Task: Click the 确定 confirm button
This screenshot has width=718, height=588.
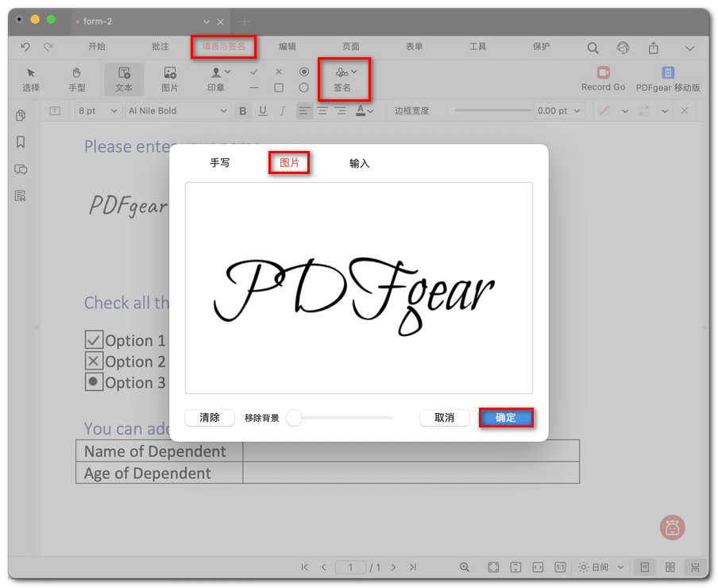Action: (506, 417)
